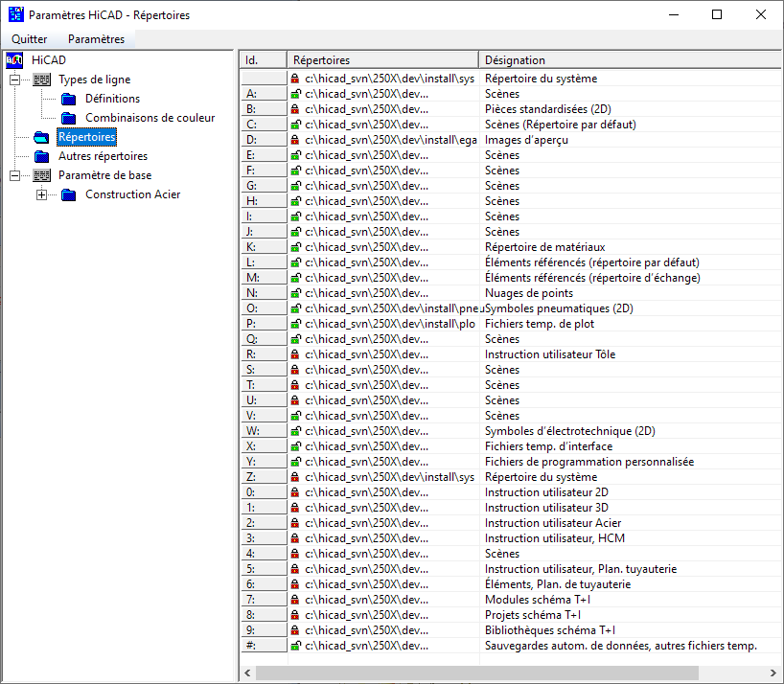This screenshot has height=684, width=784.
Task: Select 'Bibliothèques schéma T+I' designation
Action: pyautogui.click(x=550, y=630)
